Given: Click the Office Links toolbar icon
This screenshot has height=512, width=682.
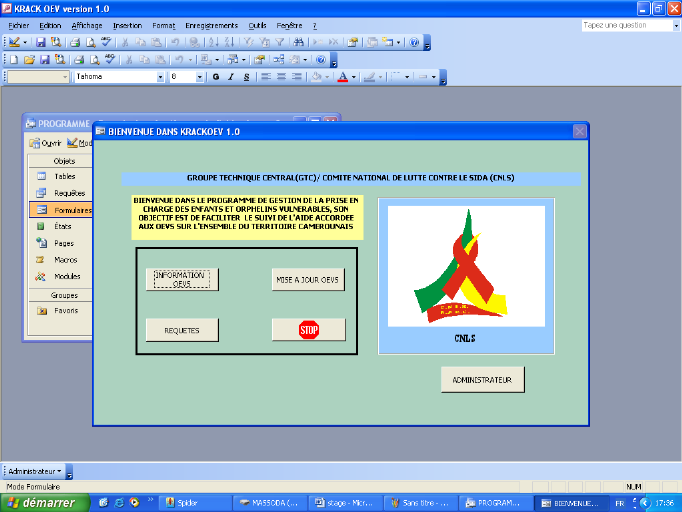Looking at the screenshot, I should click(206, 60).
